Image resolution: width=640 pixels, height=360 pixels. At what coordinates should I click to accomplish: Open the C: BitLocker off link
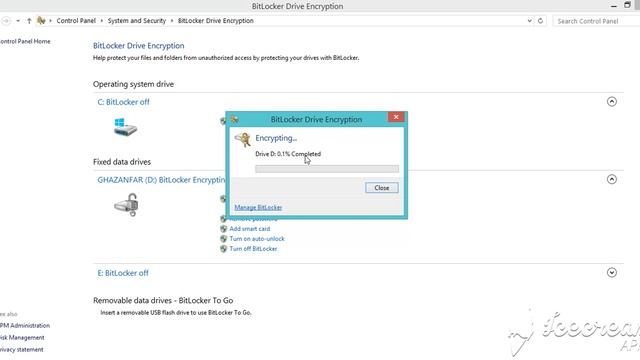[123, 102]
